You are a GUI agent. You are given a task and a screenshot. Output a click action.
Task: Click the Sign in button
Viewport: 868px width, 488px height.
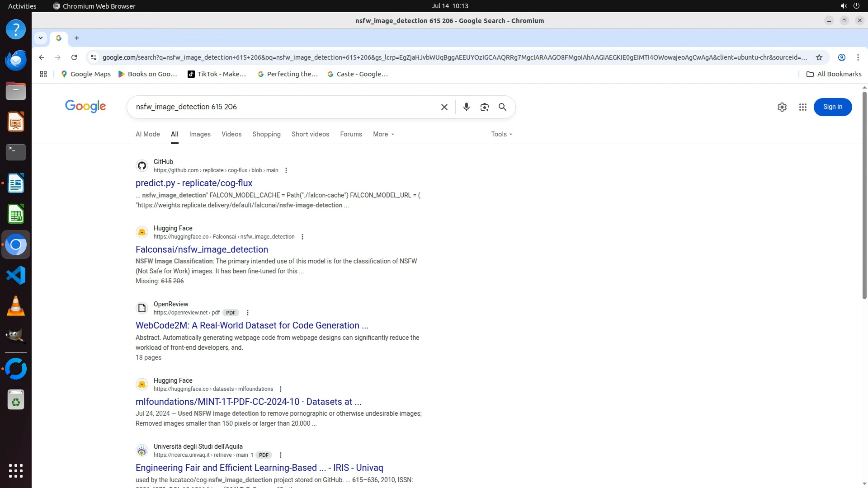pos(832,107)
